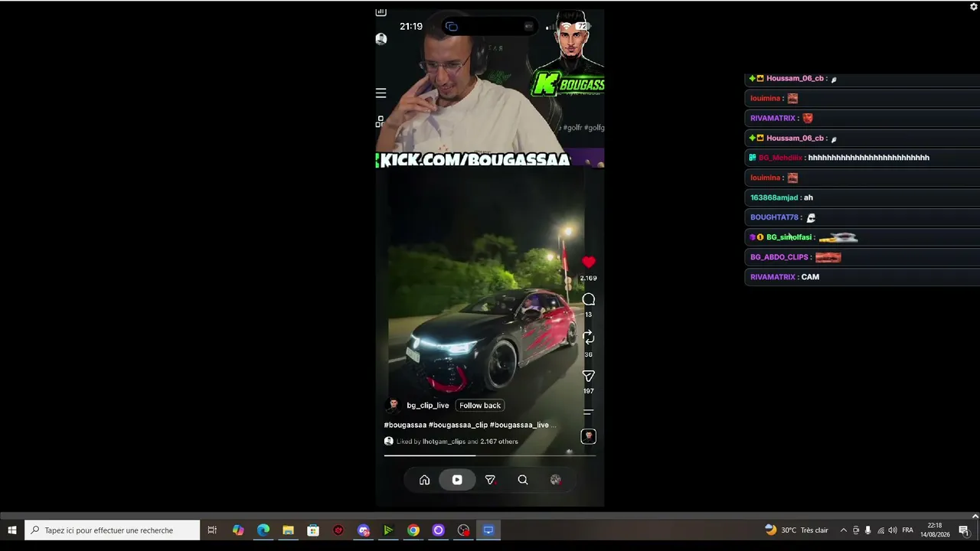The image size is (980, 551).
Task: Expand the hidden system tray icons chevron
Action: pos(844,530)
